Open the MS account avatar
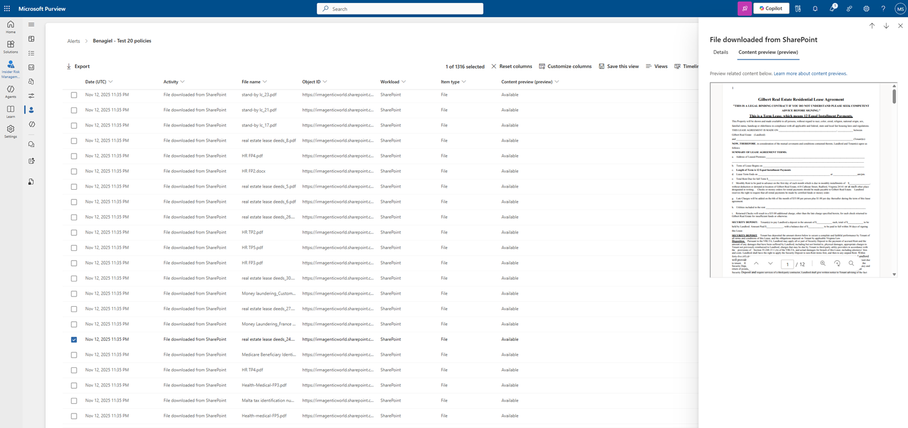Image resolution: width=908 pixels, height=428 pixels. point(899,9)
